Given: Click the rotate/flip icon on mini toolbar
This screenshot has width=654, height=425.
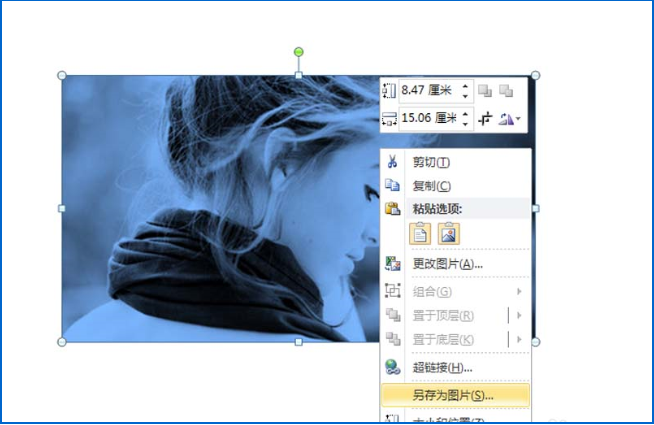Looking at the screenshot, I should point(507,119).
